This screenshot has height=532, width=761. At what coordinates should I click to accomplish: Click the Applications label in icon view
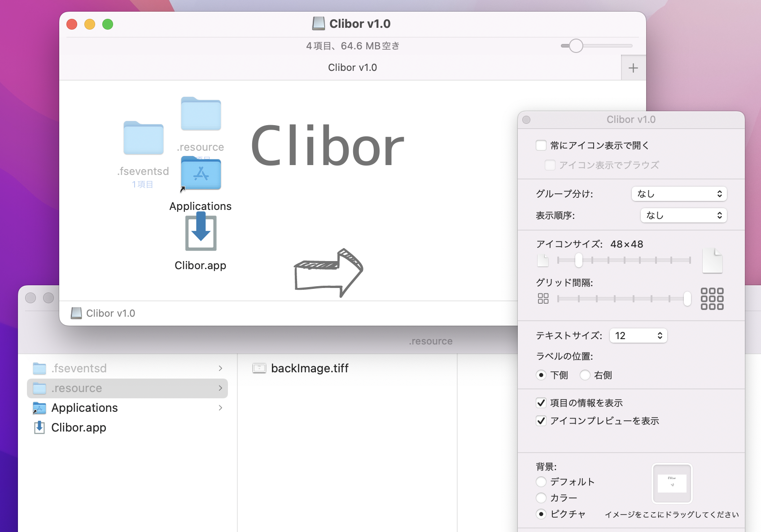click(x=201, y=206)
